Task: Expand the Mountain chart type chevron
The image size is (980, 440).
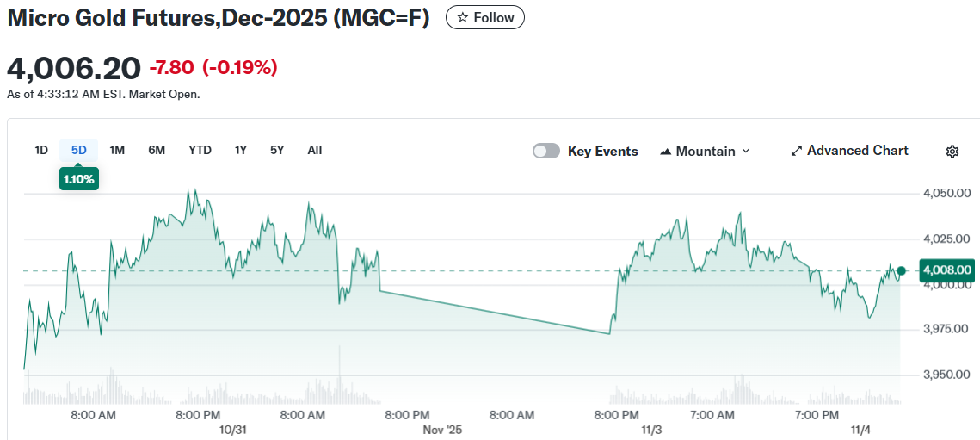Action: (x=746, y=151)
